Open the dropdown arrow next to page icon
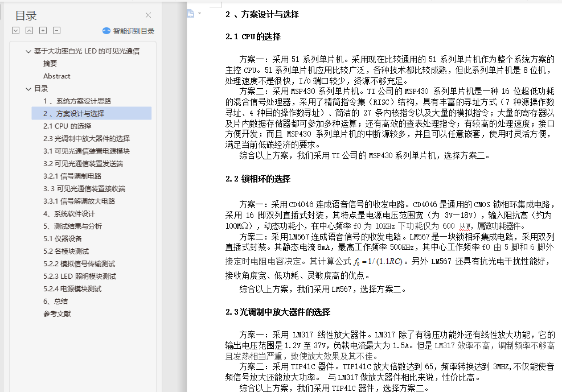This screenshot has height=392, width=562. coord(200,14)
